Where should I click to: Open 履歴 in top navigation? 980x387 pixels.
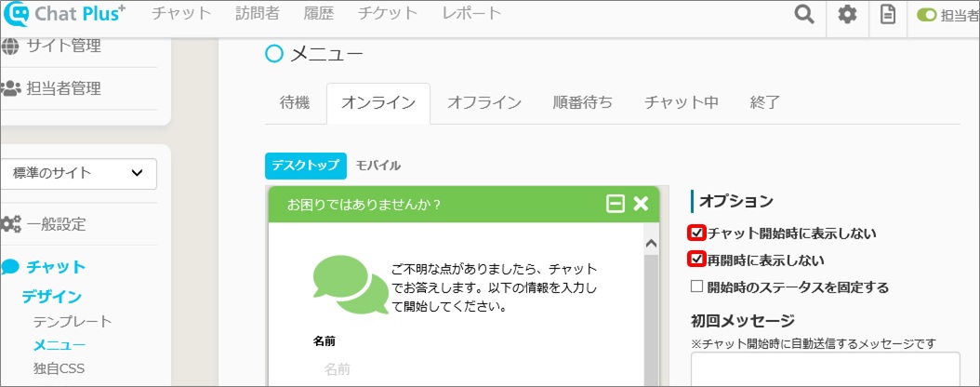click(319, 13)
